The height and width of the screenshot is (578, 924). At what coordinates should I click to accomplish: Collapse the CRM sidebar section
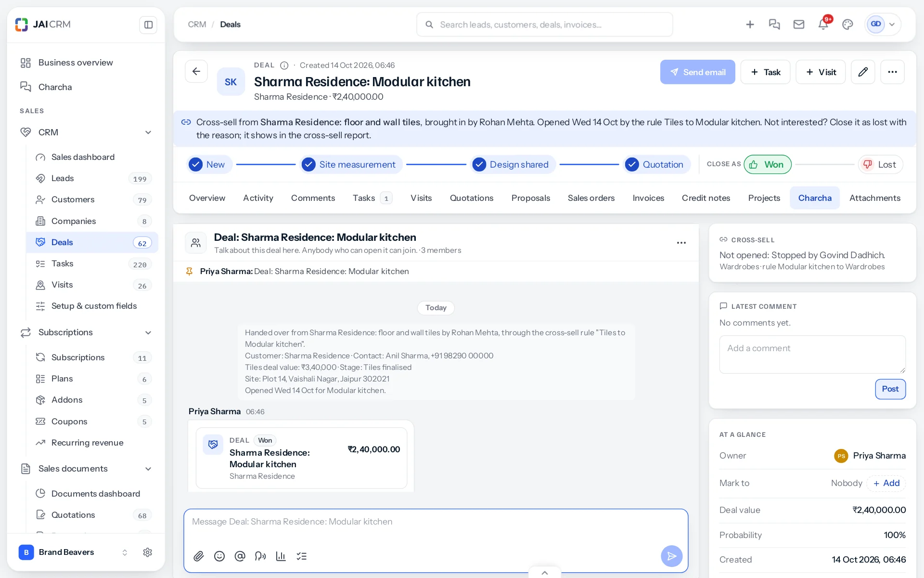point(148,132)
